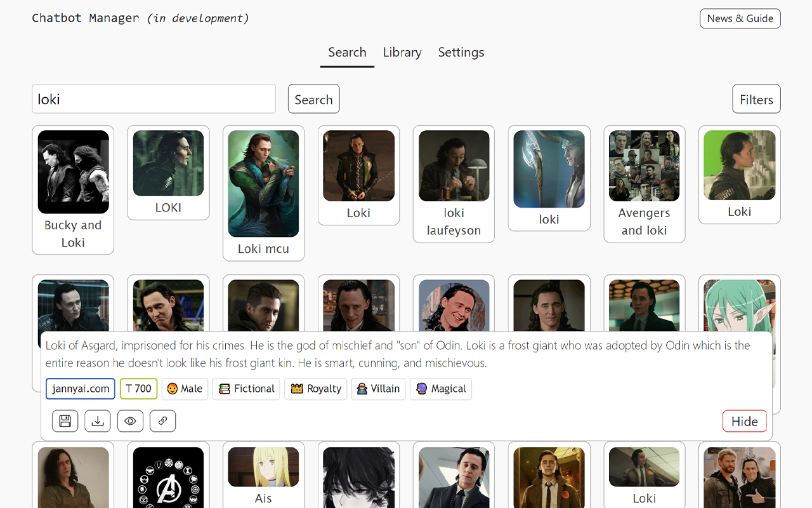Click the copy link chain icon
The width and height of the screenshot is (812, 508).
162,421
